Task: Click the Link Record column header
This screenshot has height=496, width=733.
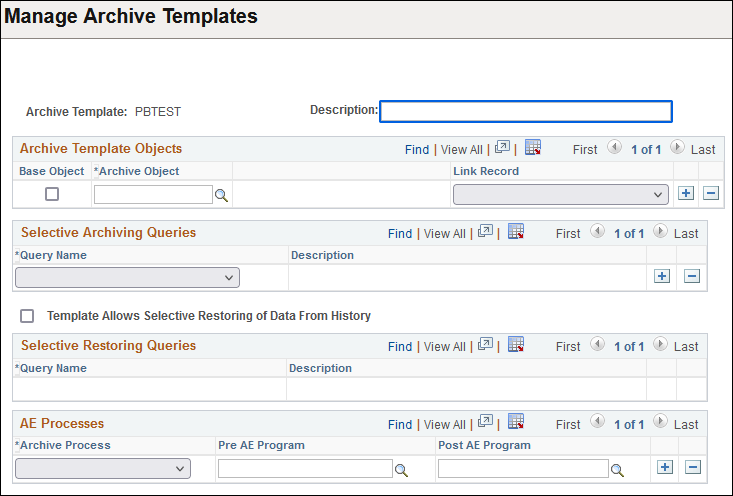Action: (x=486, y=171)
